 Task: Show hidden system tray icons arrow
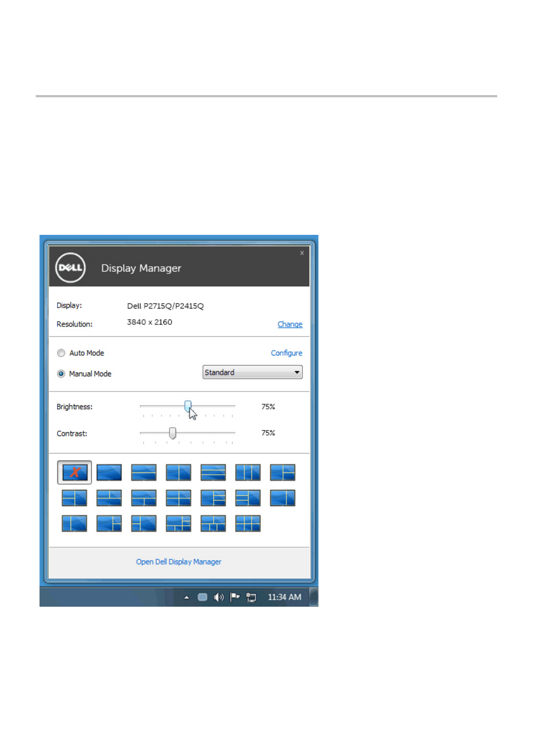(x=186, y=597)
